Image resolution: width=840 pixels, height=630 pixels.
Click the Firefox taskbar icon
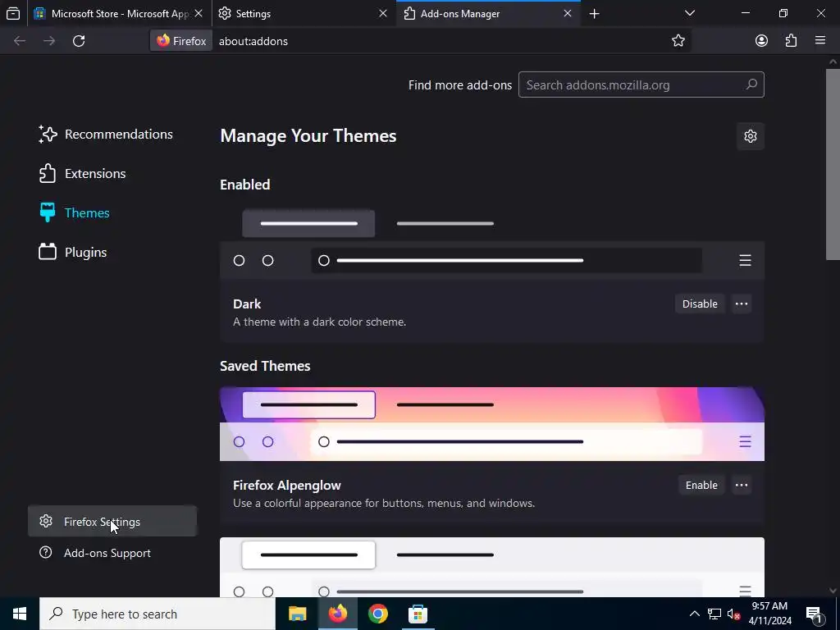pos(337,614)
